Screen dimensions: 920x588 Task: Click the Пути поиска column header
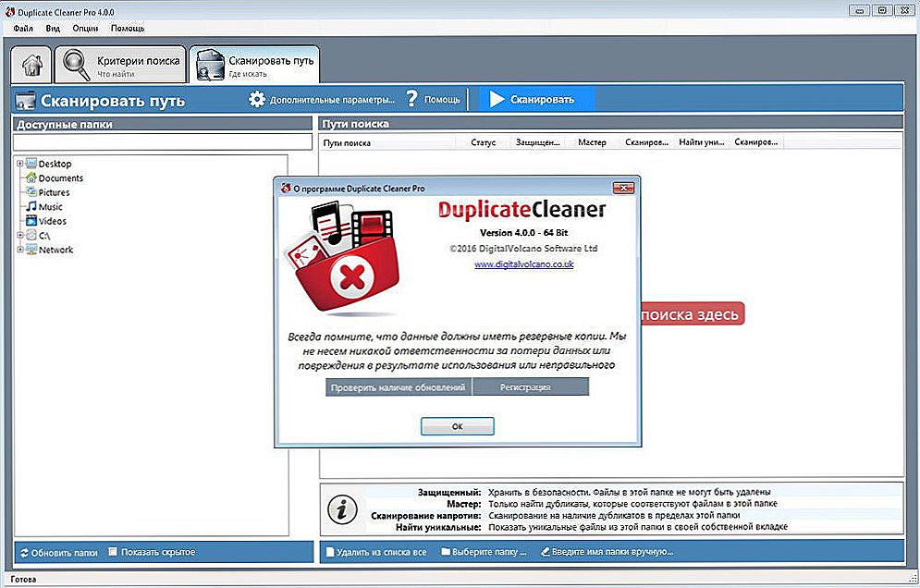tap(387, 142)
